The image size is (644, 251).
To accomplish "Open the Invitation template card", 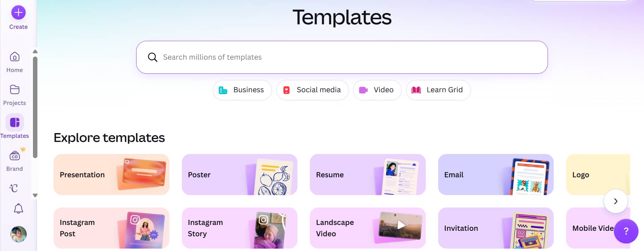I will [496, 228].
